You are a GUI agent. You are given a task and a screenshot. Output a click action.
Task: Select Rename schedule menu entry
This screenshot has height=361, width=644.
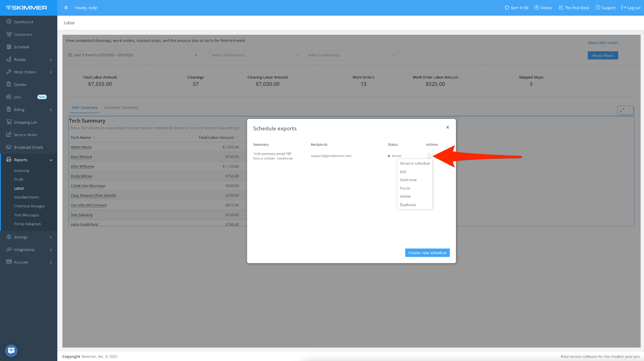(415, 163)
